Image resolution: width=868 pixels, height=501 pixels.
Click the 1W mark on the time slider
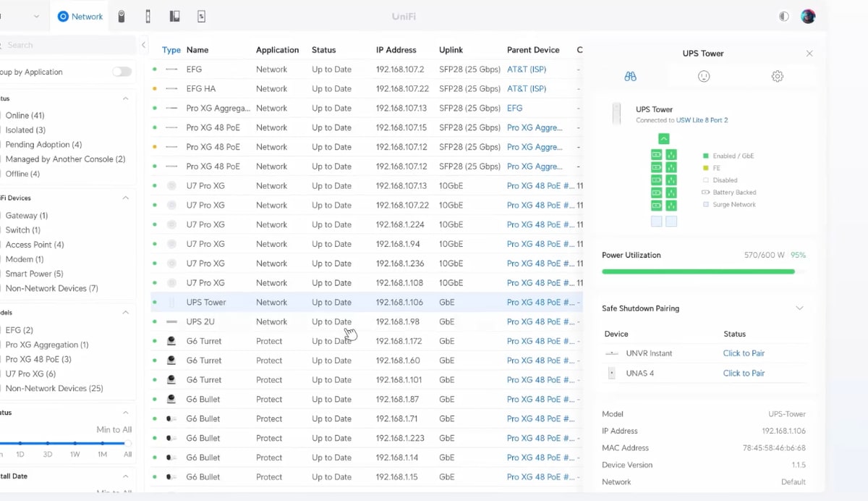tap(75, 443)
